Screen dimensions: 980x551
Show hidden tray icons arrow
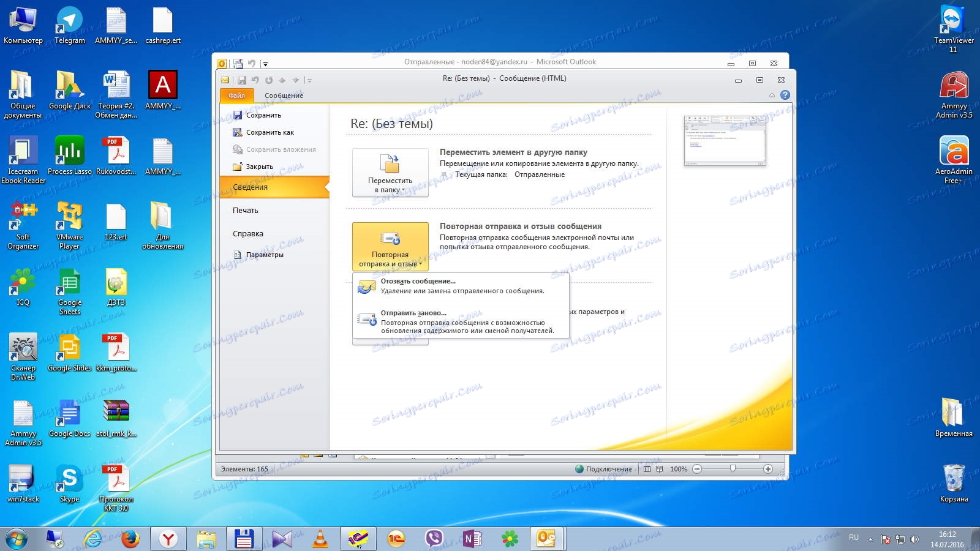pos(870,539)
